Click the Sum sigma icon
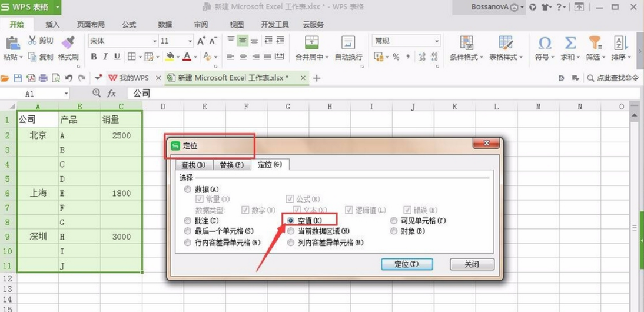The height and width of the screenshot is (312, 644). pos(570,43)
